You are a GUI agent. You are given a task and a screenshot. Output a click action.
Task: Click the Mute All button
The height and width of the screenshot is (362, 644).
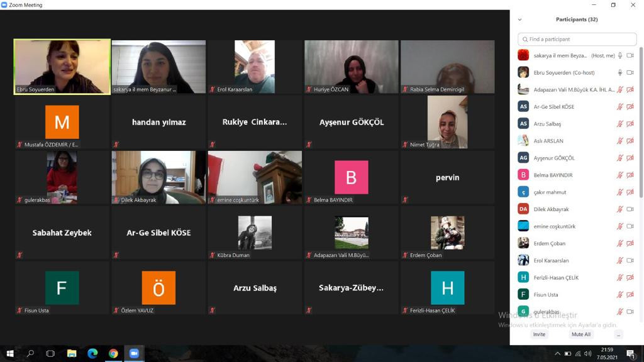[x=580, y=334]
